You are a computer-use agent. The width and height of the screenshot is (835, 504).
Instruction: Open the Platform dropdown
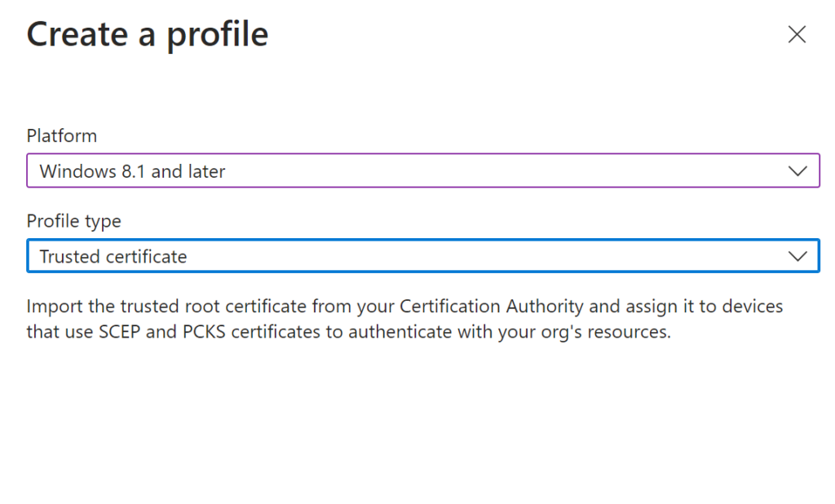[x=423, y=170]
